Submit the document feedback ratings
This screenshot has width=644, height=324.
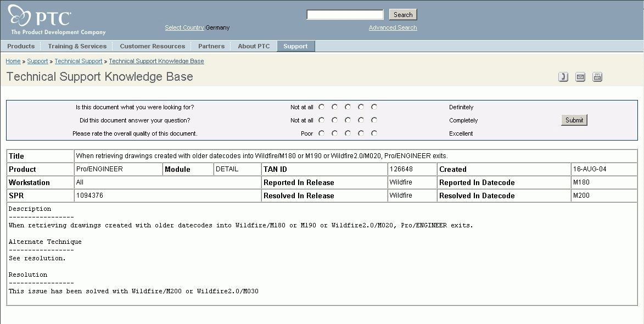point(574,120)
